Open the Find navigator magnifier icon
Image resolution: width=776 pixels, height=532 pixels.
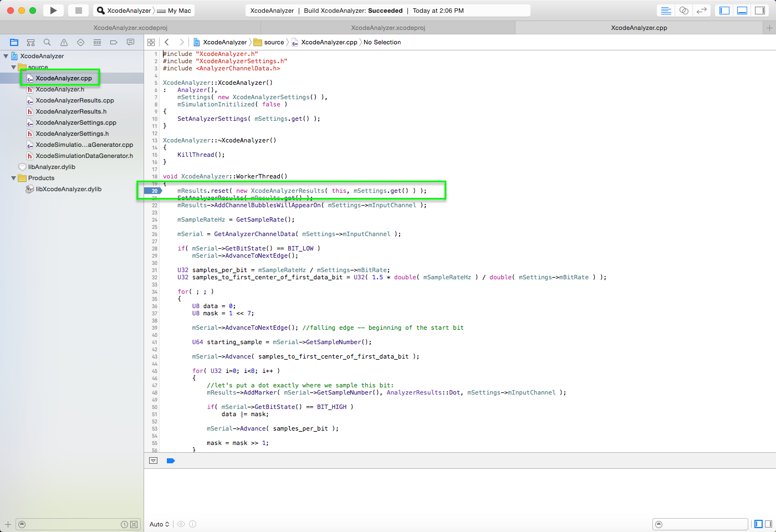[x=47, y=42]
